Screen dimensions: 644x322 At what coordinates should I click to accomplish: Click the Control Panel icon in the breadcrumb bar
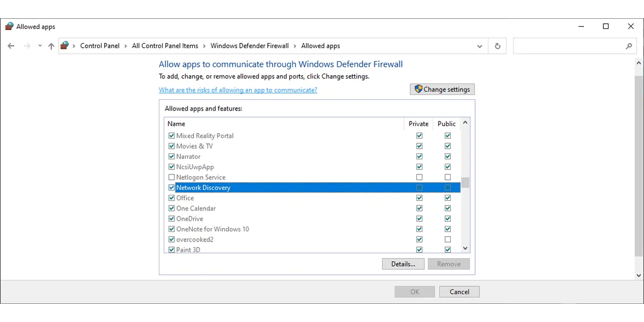(x=65, y=46)
